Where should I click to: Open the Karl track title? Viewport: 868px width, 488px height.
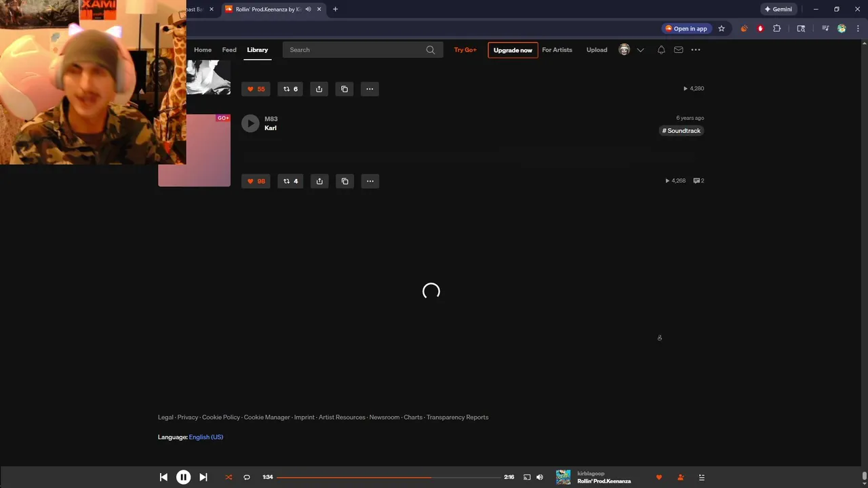[271, 127]
